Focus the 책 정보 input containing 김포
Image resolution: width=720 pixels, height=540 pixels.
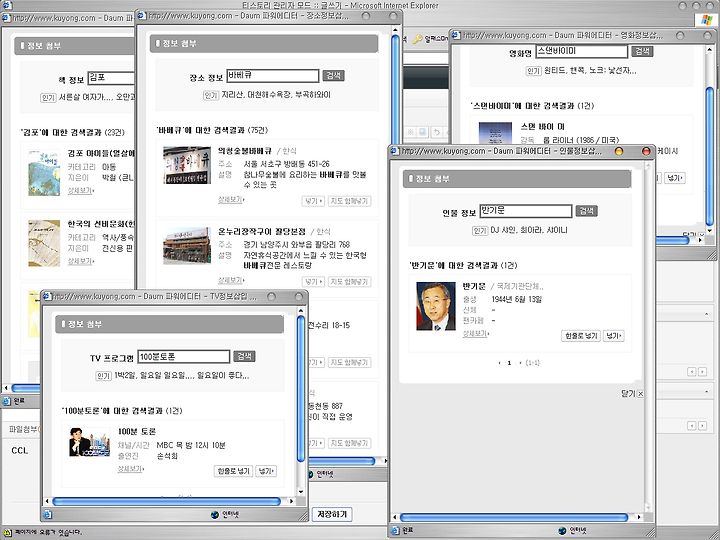(111, 78)
